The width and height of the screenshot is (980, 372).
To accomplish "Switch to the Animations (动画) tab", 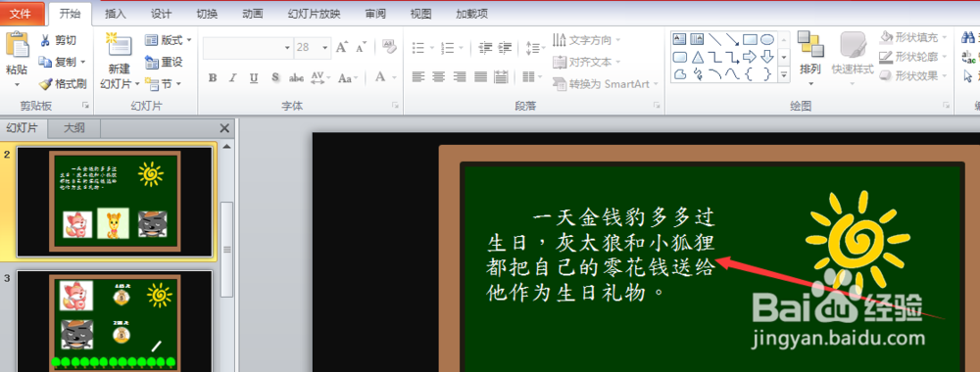I will pos(253,14).
